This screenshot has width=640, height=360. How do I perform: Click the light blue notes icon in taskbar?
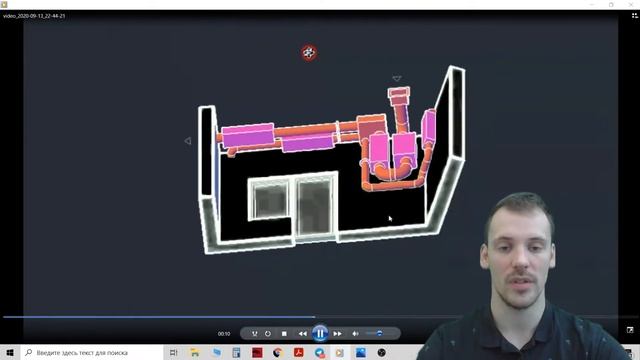pyautogui.click(x=216, y=352)
